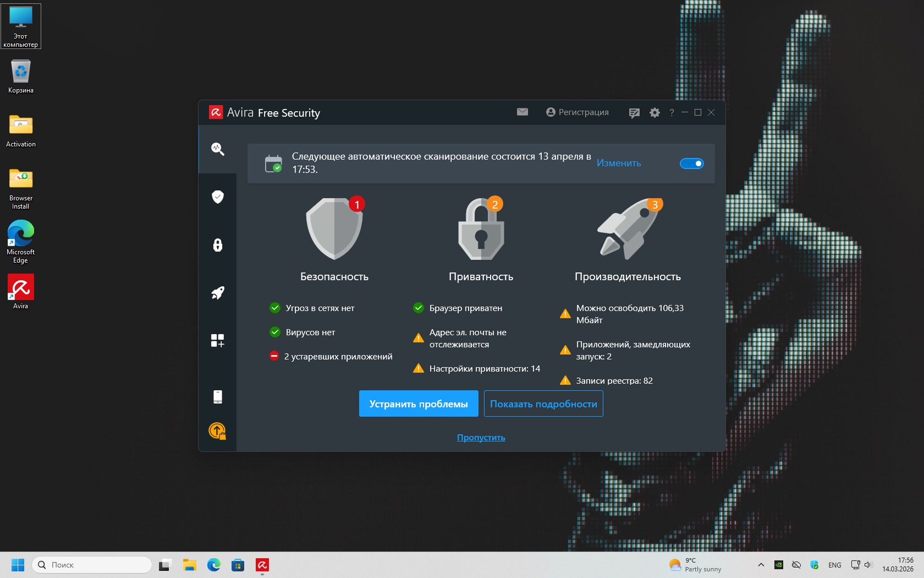
Task: Disable the automatic scan schedule toggle
Action: 692,163
